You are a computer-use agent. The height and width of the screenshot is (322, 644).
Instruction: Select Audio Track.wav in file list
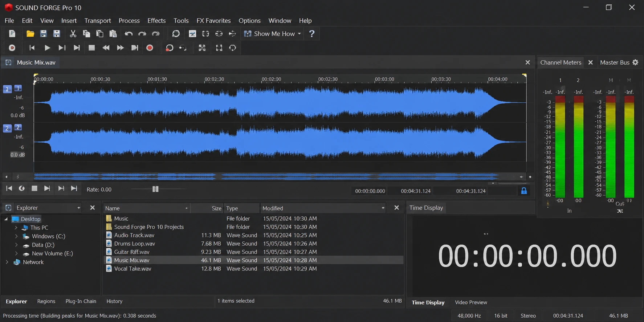pos(134,235)
